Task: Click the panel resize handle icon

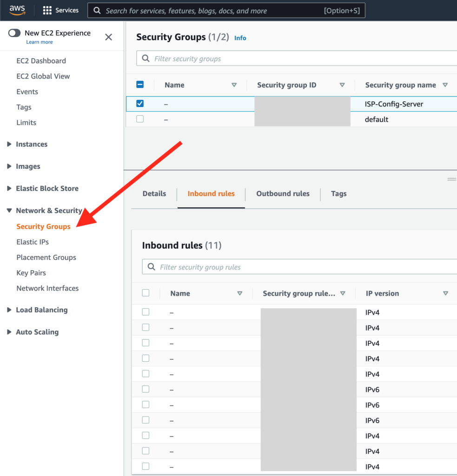Action: [452, 179]
